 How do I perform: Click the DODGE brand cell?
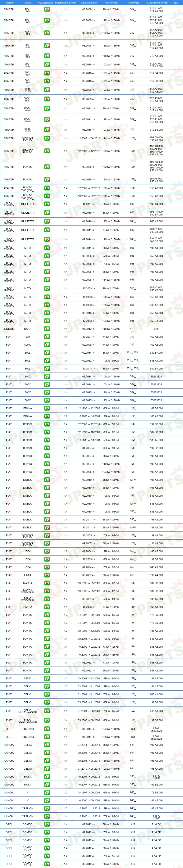tap(9, 329)
